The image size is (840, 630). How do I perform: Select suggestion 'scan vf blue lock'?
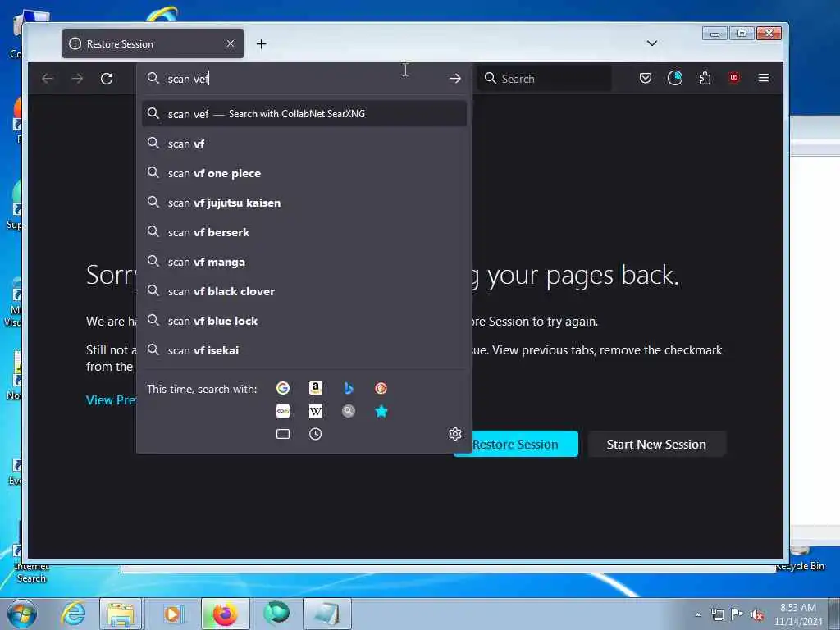(x=304, y=321)
